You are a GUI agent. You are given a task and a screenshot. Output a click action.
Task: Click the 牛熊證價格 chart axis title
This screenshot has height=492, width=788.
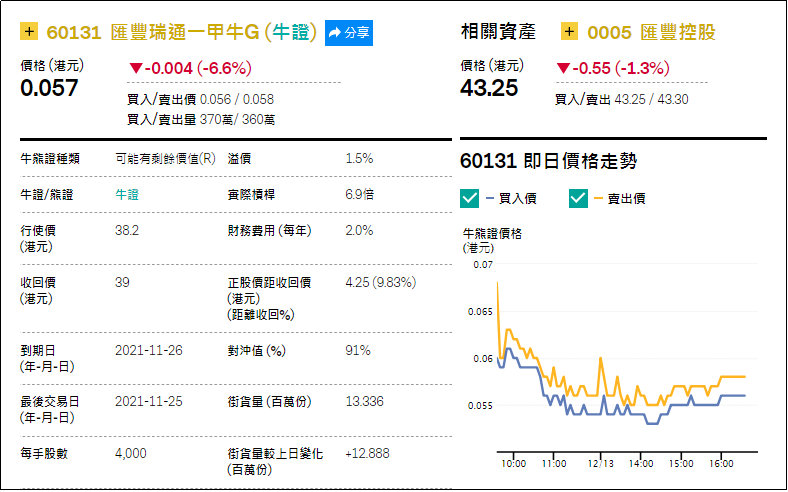coord(492,241)
